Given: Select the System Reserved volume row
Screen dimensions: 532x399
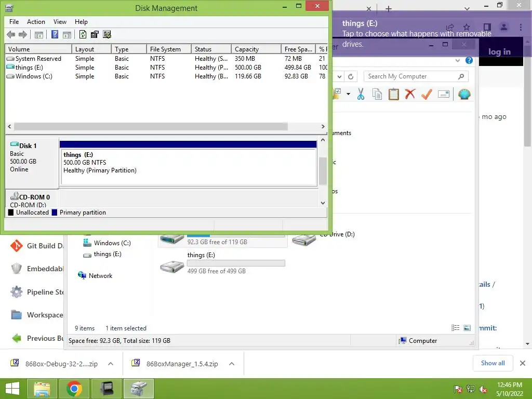Looking at the screenshot, I should tap(166, 59).
